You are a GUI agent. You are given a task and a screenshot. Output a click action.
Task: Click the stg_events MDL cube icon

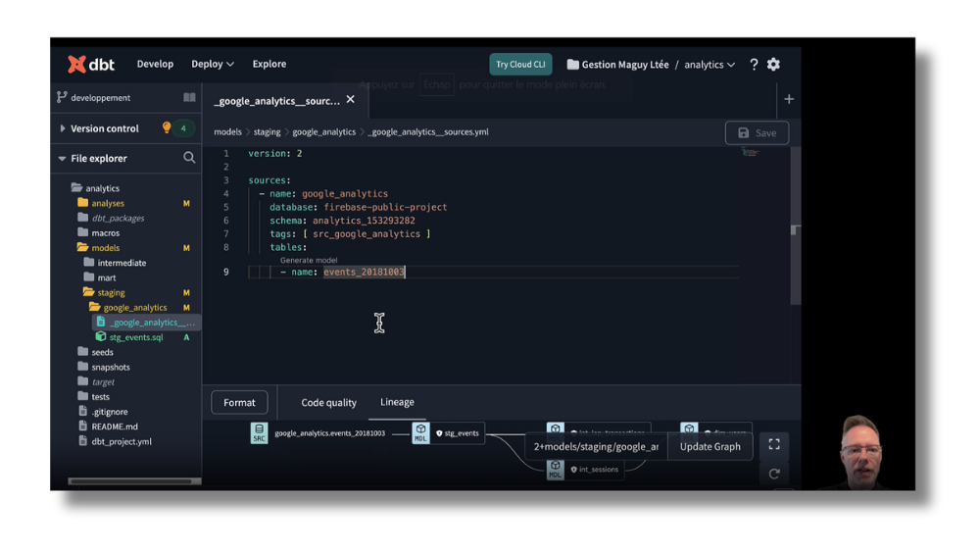point(420,433)
